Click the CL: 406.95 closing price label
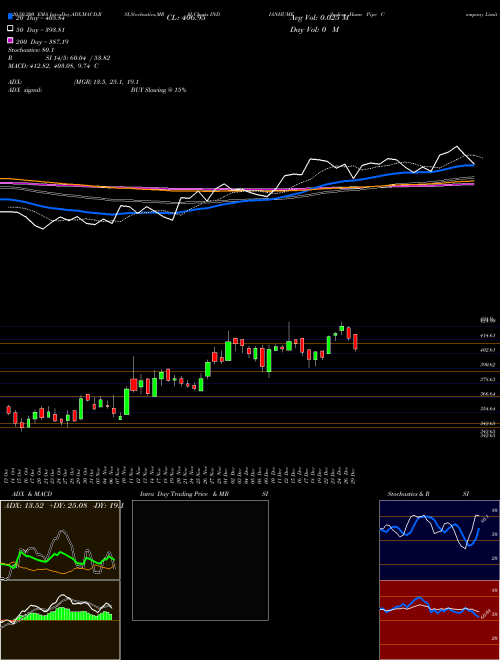Image resolution: width=500 pixels, height=660 pixels. 186,18
